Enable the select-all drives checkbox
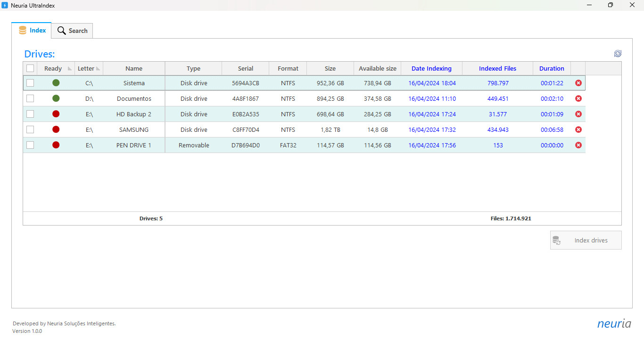The image size is (644, 339). coord(30,68)
